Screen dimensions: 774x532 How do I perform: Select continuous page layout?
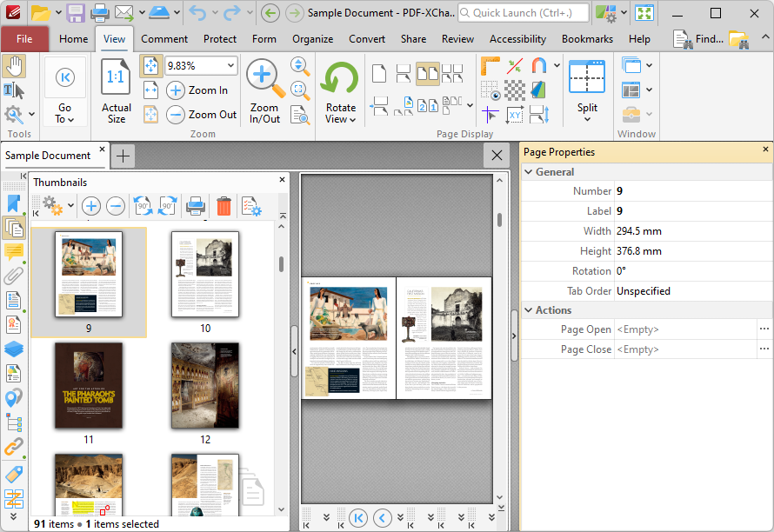point(404,74)
